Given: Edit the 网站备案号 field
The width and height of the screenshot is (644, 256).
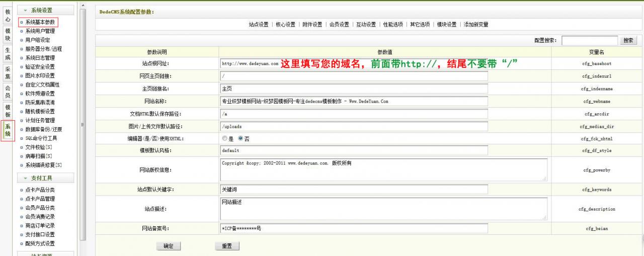Looking at the screenshot, I should point(354,228).
